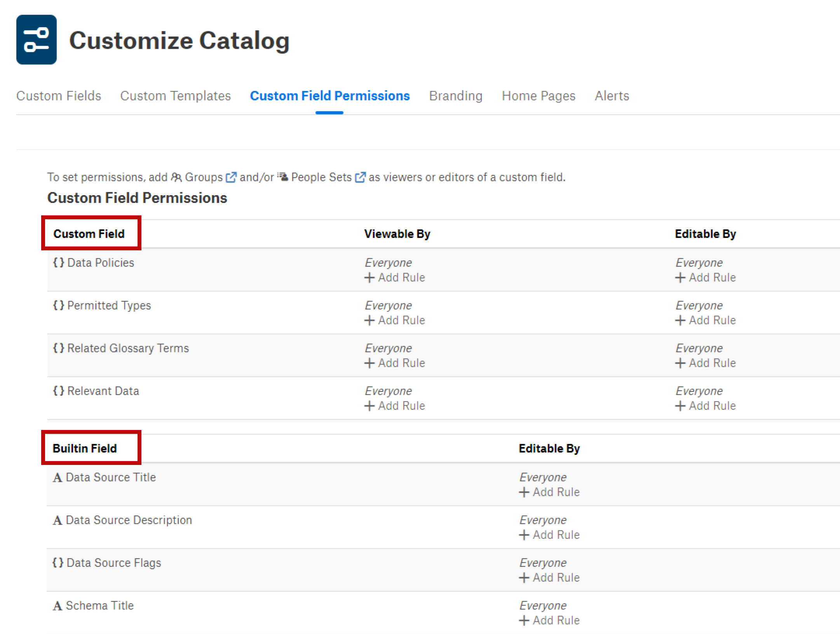Click the Customize Catalog page title
This screenshot has width=840, height=636.
pos(179,40)
